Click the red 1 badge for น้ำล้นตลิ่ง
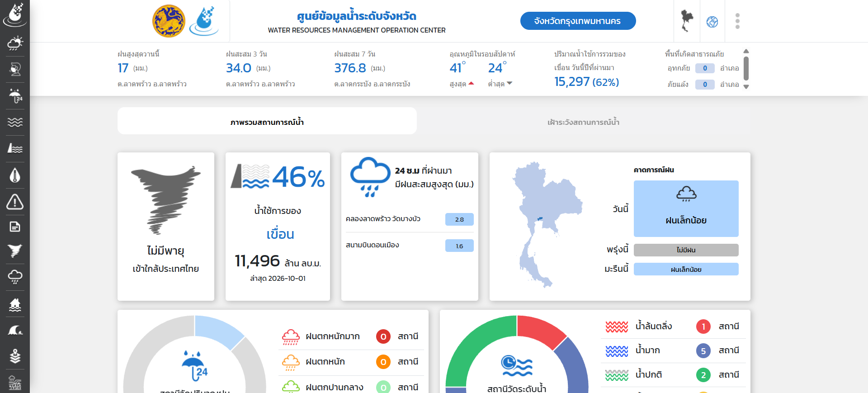The width and height of the screenshot is (868, 393). tap(703, 327)
